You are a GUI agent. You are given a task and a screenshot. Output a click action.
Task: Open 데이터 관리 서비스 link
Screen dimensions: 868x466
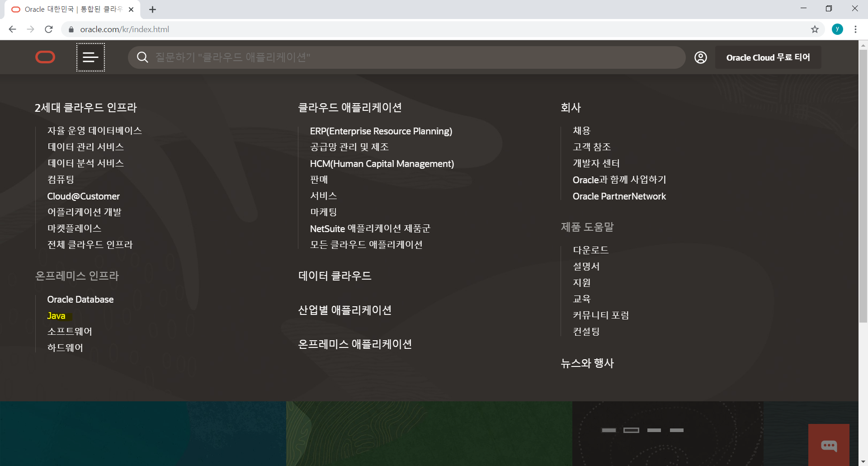tap(85, 147)
